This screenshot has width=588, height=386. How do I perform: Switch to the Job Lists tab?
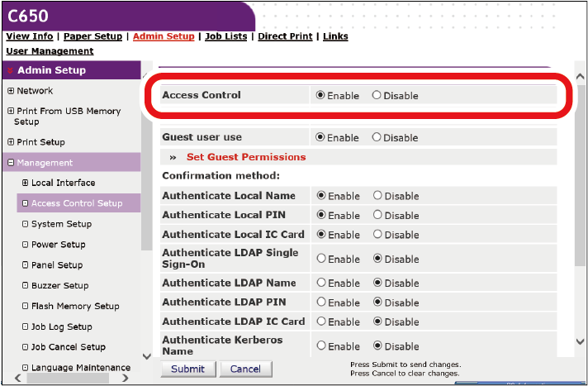pos(227,36)
